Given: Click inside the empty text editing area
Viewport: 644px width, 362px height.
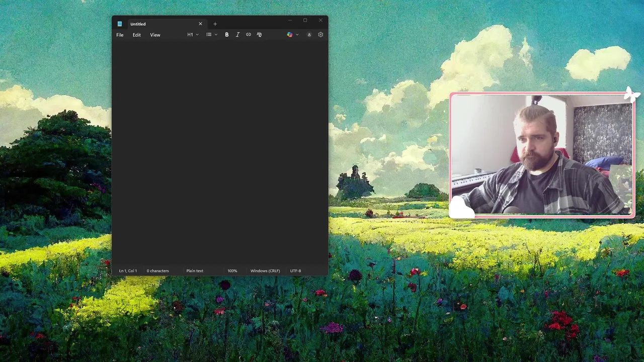Looking at the screenshot, I should (220, 153).
